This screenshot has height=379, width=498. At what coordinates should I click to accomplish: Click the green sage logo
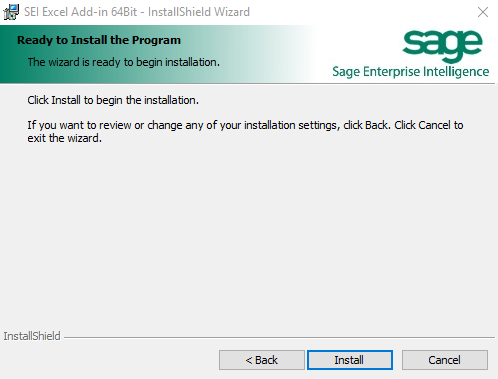(x=443, y=46)
